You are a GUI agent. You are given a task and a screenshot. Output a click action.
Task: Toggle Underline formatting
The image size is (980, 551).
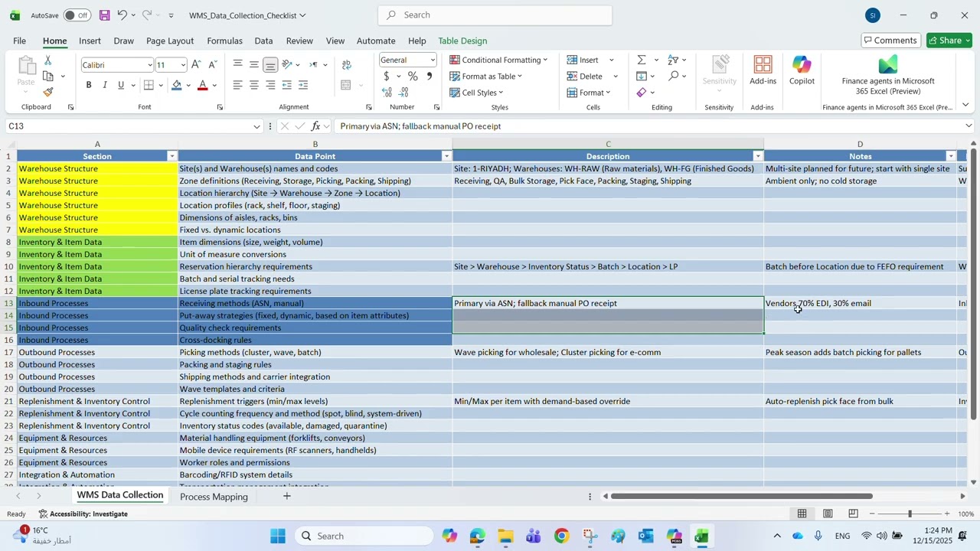(121, 85)
